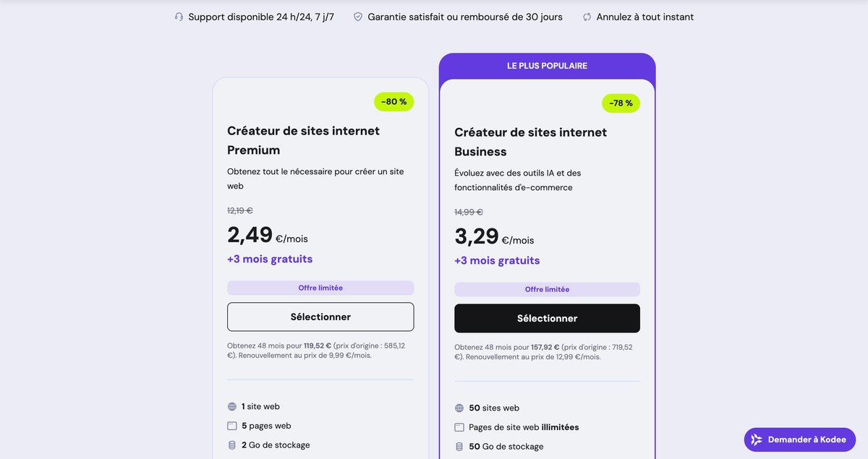
Task: Click the storage icon next to 2 Go de stockage
Action: click(231, 445)
